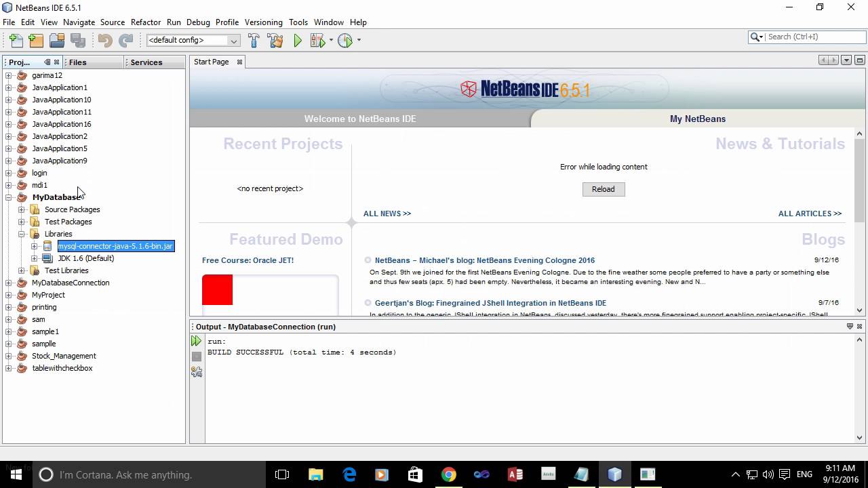Viewport: 868px width, 488px height.
Task: Click the search magnifier options icon
Action: (756, 37)
